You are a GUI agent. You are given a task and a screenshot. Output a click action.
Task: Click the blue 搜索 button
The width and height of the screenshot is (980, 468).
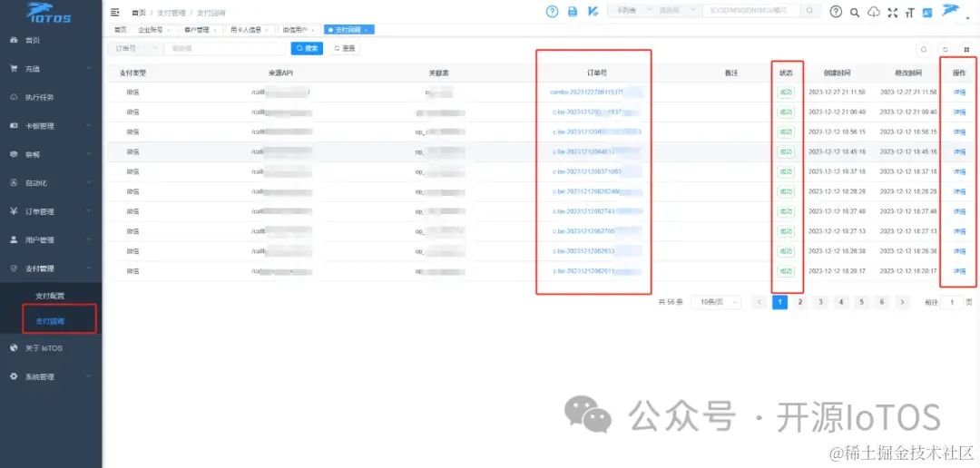[x=307, y=48]
